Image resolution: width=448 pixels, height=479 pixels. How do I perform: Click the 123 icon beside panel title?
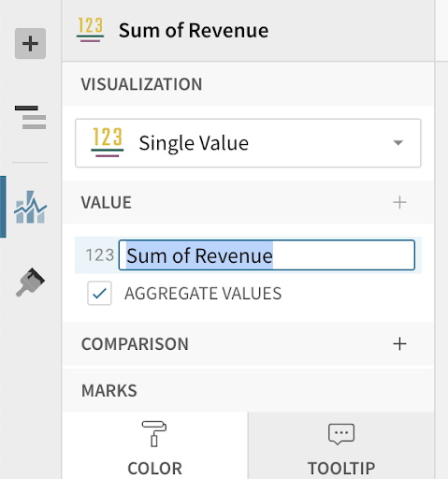pos(90,30)
